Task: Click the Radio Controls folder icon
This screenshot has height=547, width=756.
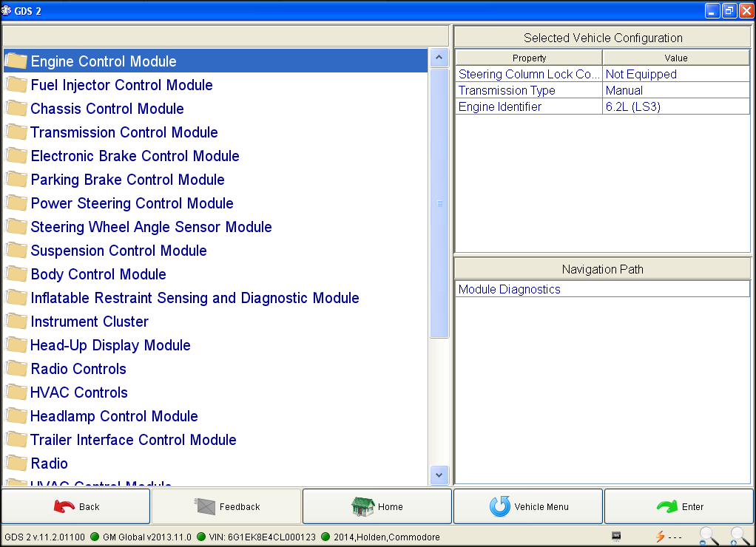Action: point(16,368)
